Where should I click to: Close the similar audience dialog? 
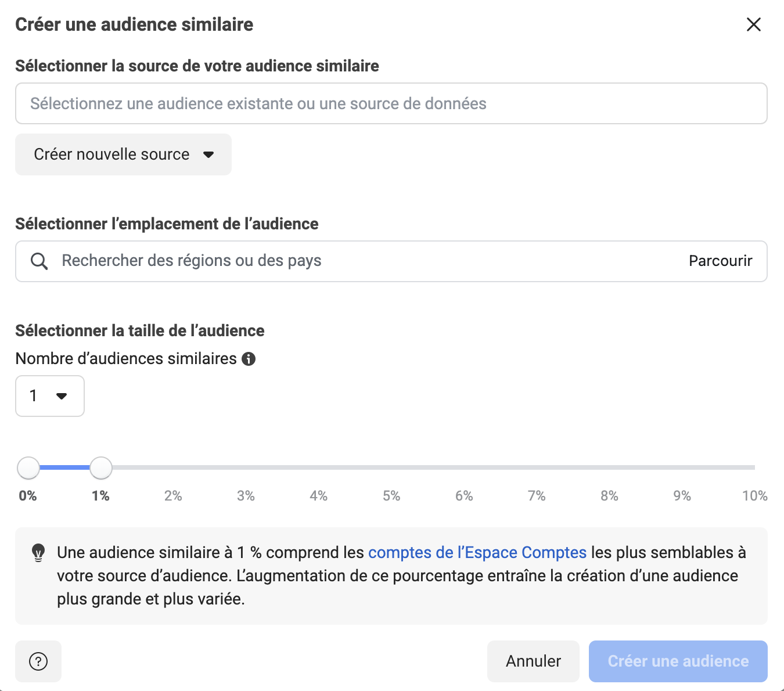(753, 24)
